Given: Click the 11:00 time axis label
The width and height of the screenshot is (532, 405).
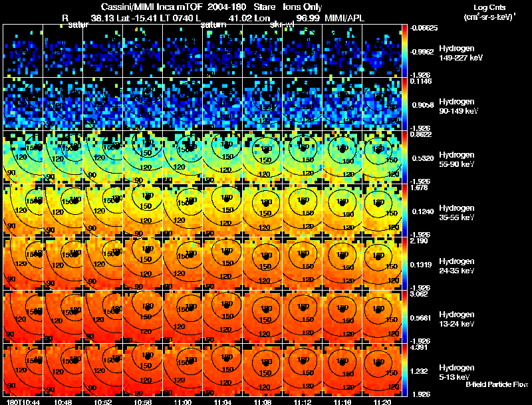Looking at the screenshot, I should tap(182, 402).
